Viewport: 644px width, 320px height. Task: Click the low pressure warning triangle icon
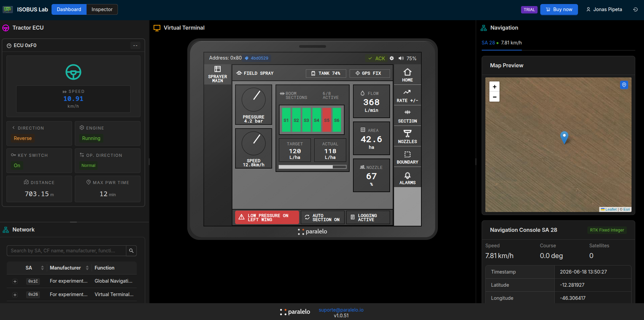click(241, 217)
